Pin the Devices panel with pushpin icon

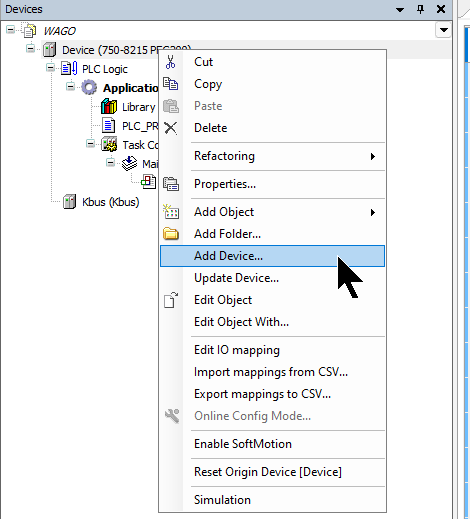click(x=421, y=9)
